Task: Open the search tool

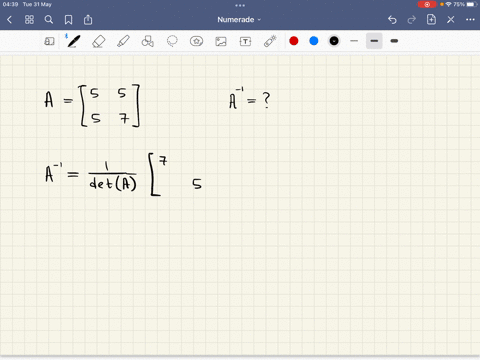Action: tap(49, 20)
